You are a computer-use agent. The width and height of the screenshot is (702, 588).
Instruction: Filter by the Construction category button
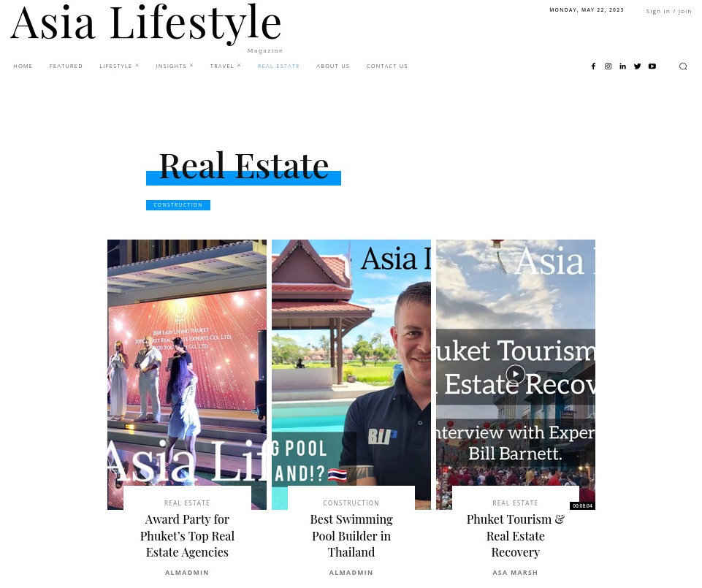pyautogui.click(x=178, y=205)
